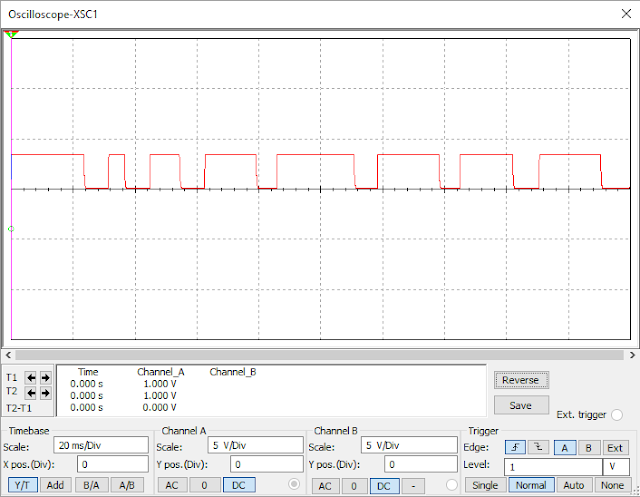Set Channel A coupling to DC
This screenshot has width=640, height=497.
tap(239, 485)
